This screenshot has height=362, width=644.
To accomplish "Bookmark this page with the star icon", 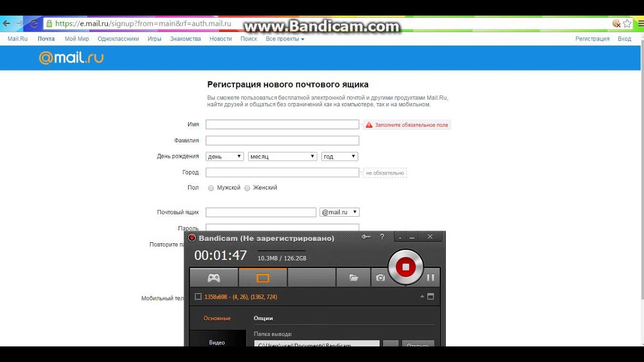I will pos(627,24).
